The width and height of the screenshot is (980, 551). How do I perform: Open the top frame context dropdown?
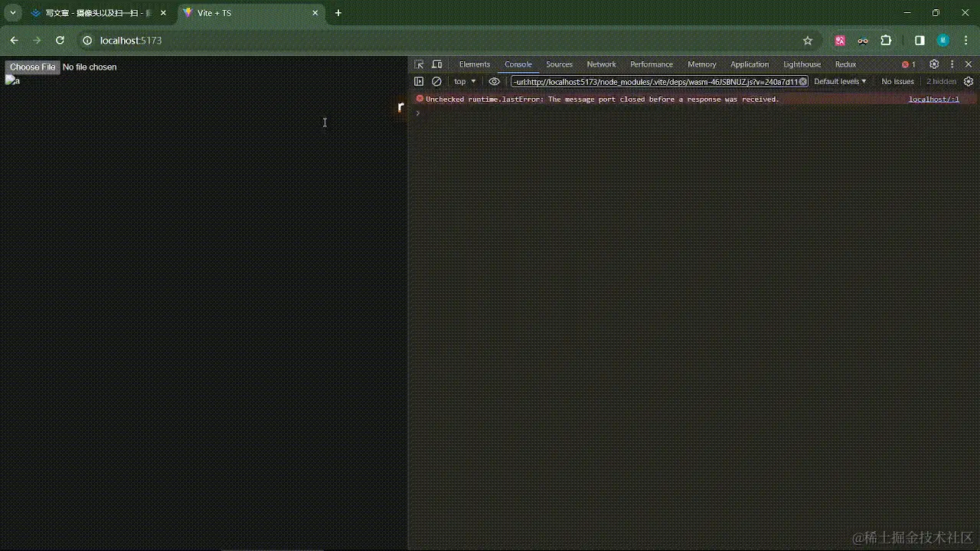[463, 81]
